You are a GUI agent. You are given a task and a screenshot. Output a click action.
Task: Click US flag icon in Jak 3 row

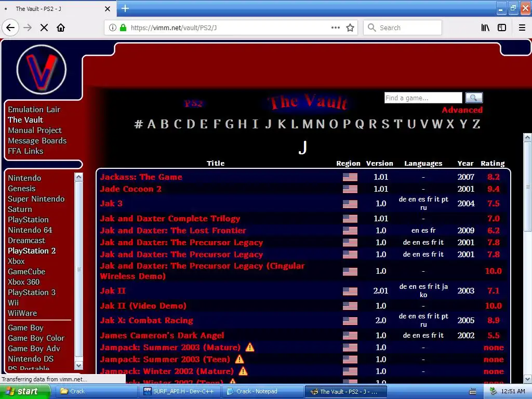point(350,204)
